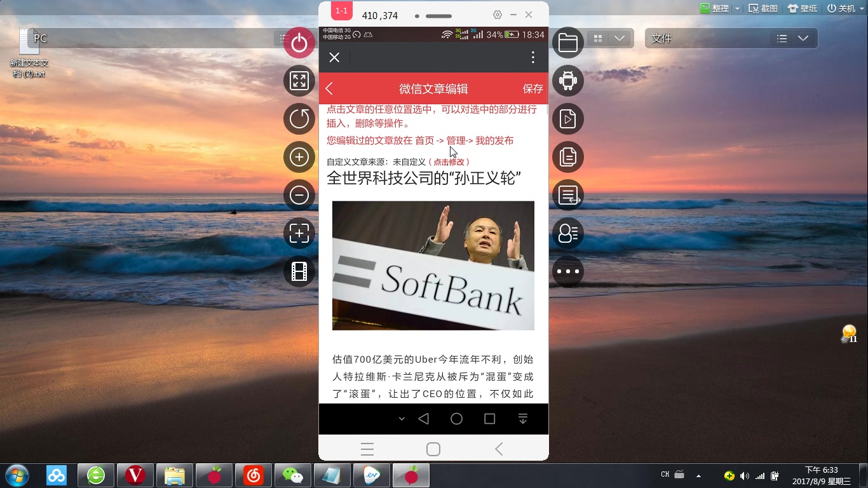
Task: Zoom in on the phone display
Action: [x=299, y=157]
